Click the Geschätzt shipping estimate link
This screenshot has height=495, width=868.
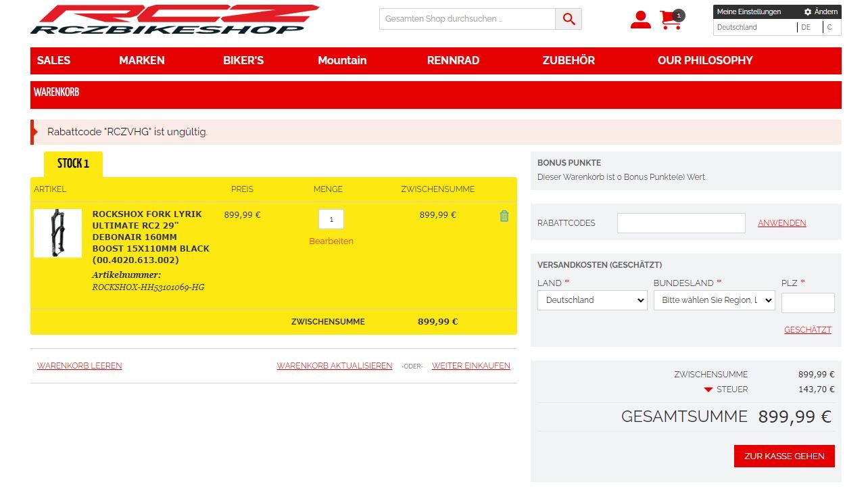pos(807,330)
